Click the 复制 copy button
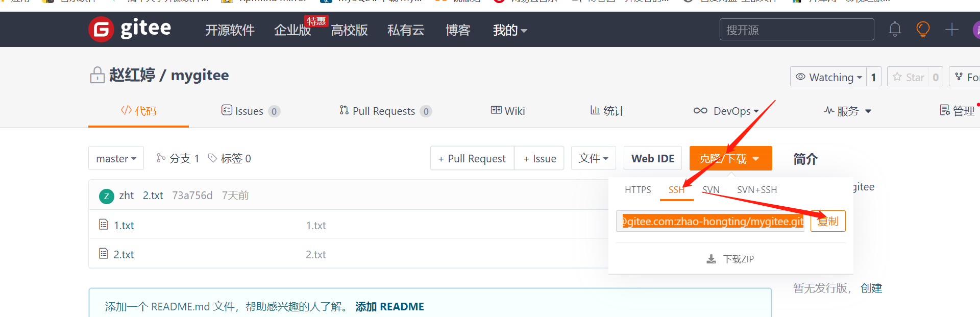 [828, 221]
